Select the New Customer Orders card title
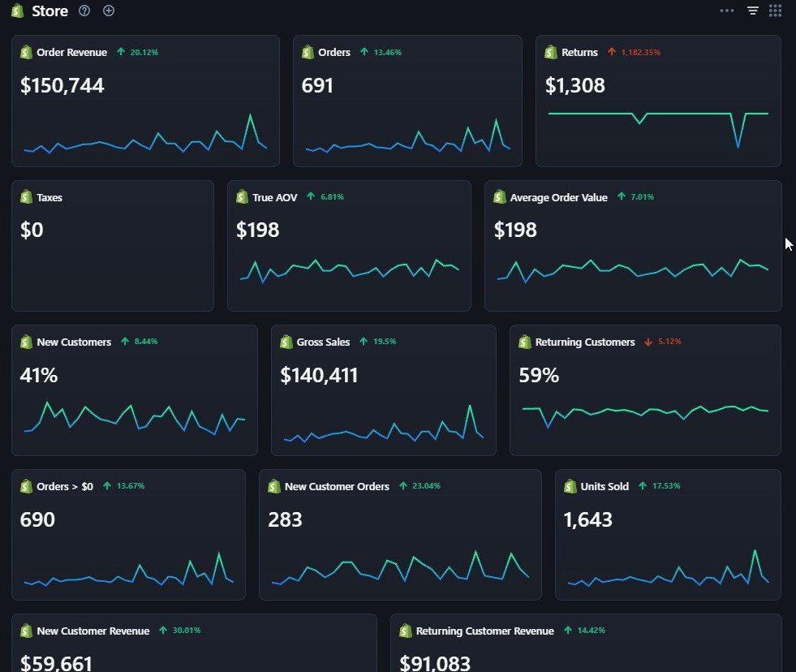This screenshot has height=672, width=796. tap(337, 486)
